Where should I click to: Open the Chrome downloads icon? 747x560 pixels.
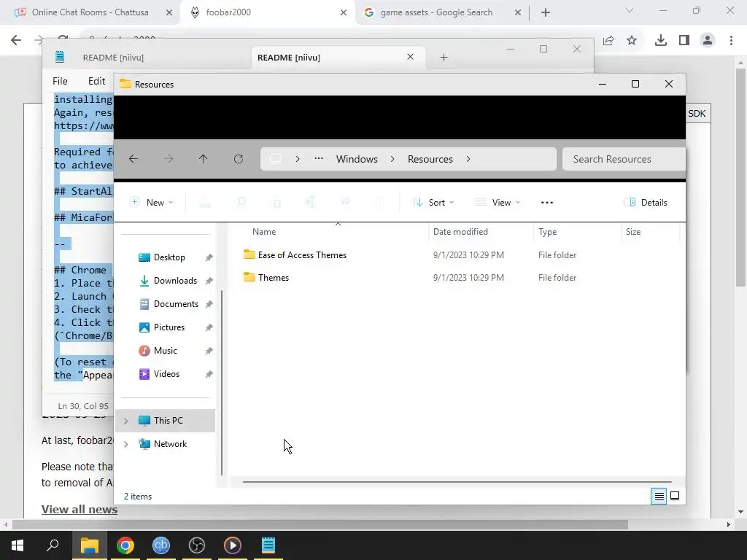[660, 41]
